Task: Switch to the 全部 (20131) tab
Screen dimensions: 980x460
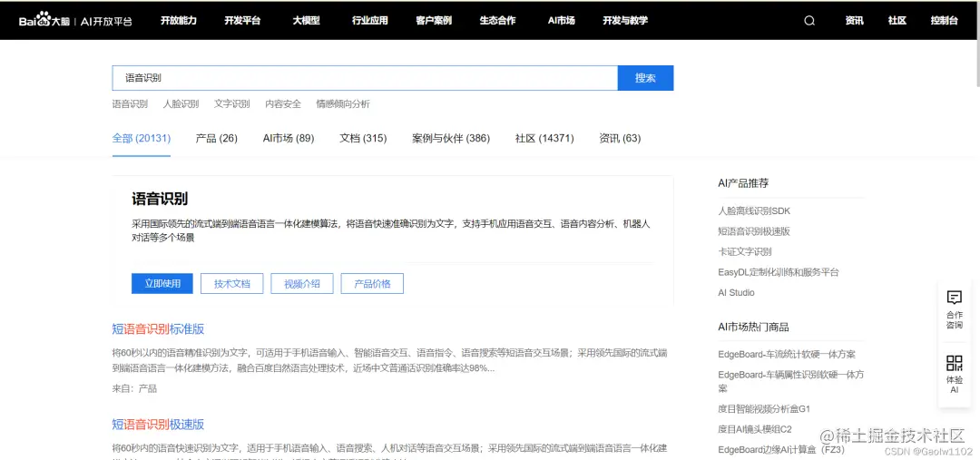Action: (x=142, y=138)
